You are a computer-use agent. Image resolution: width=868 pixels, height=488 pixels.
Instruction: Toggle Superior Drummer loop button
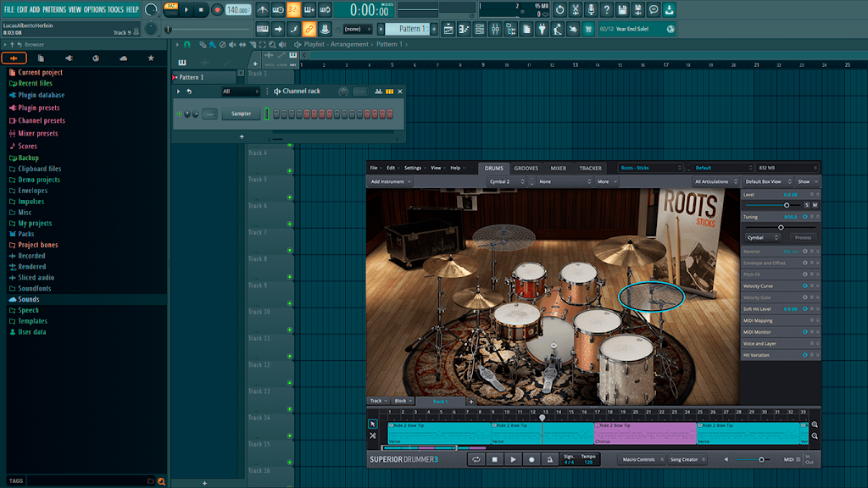pyautogui.click(x=476, y=459)
